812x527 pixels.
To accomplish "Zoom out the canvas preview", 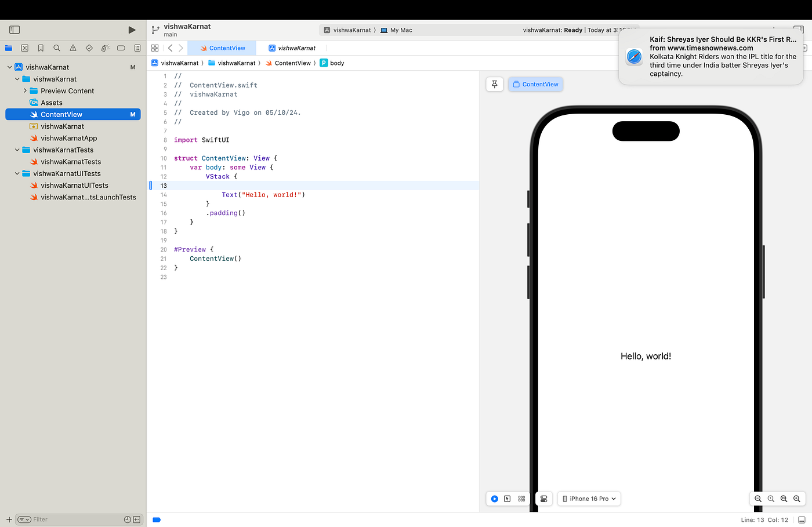I will coord(758,499).
